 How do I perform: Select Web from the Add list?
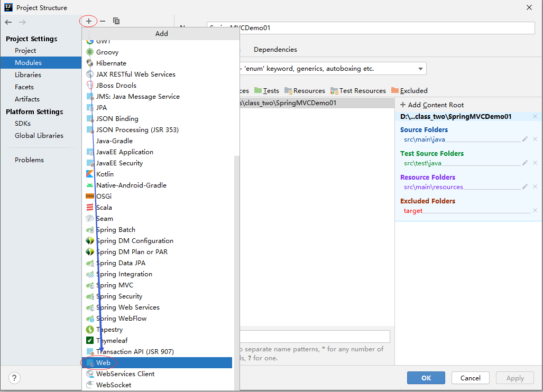[x=157, y=362]
